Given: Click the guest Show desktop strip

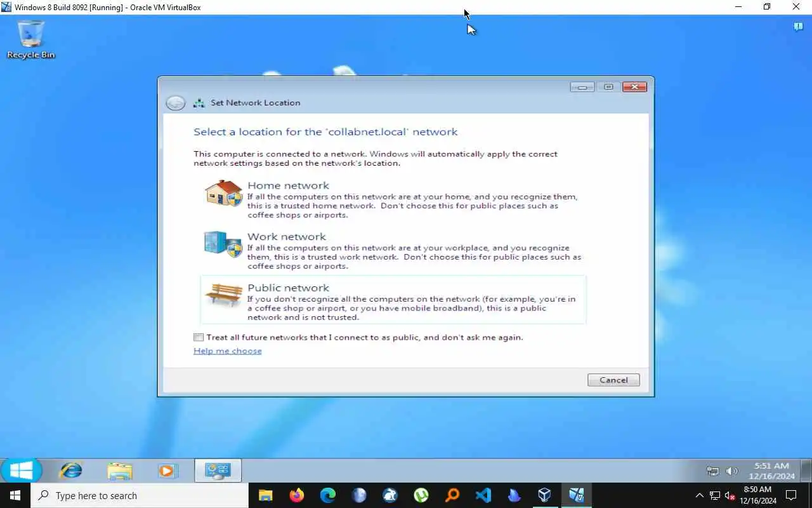Looking at the screenshot, I should coord(806,471).
